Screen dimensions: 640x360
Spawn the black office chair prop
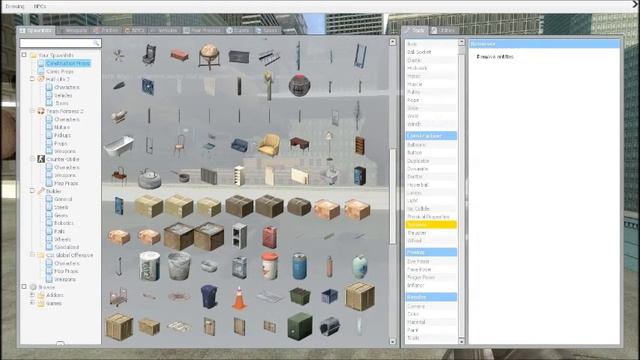[149, 56]
